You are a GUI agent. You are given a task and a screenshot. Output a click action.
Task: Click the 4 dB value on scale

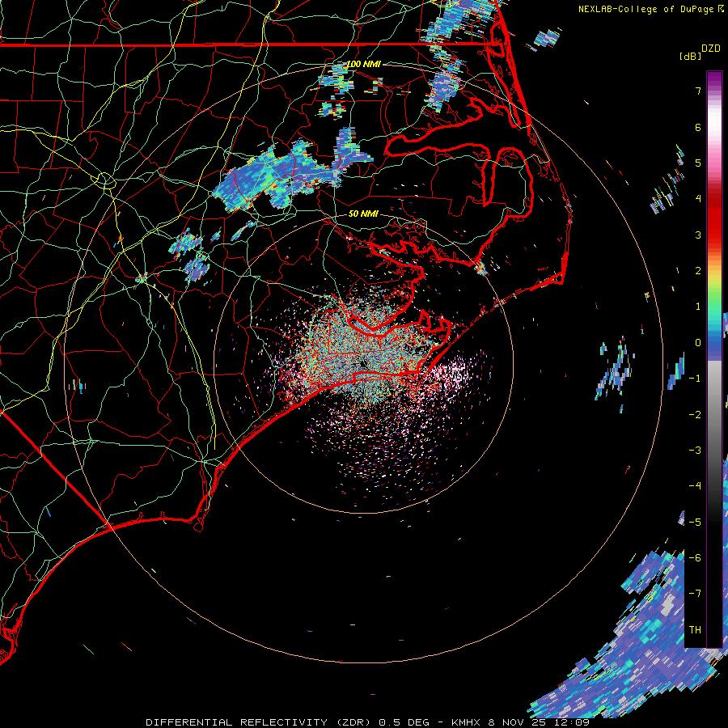pyautogui.click(x=698, y=199)
